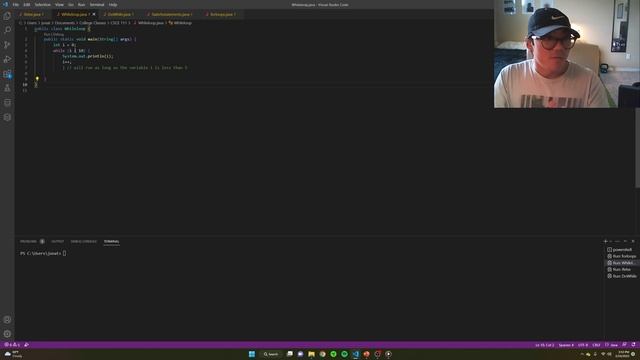The height and width of the screenshot is (360, 640).
Task: Open the Windows Start menu
Action: (252, 354)
